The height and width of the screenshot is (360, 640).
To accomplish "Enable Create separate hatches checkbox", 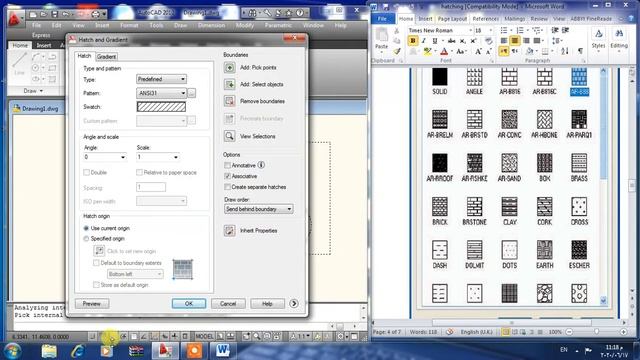I will 227,187.
